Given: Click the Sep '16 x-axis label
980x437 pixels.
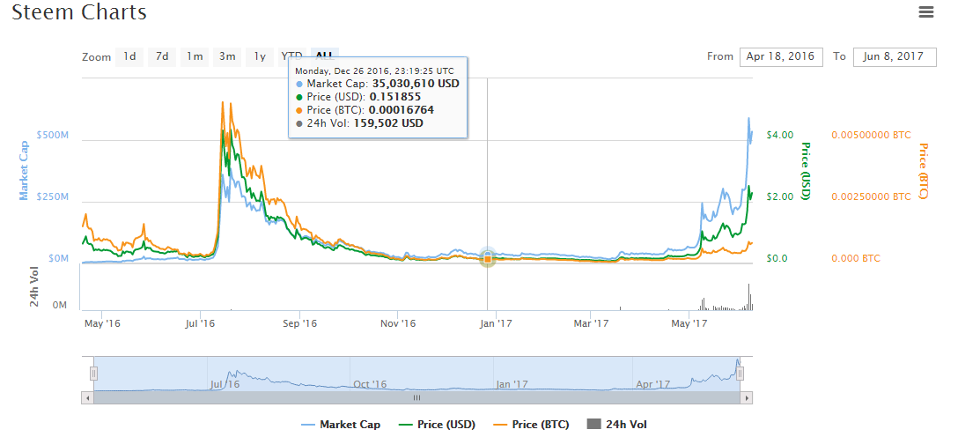Looking at the screenshot, I should click(x=300, y=323).
